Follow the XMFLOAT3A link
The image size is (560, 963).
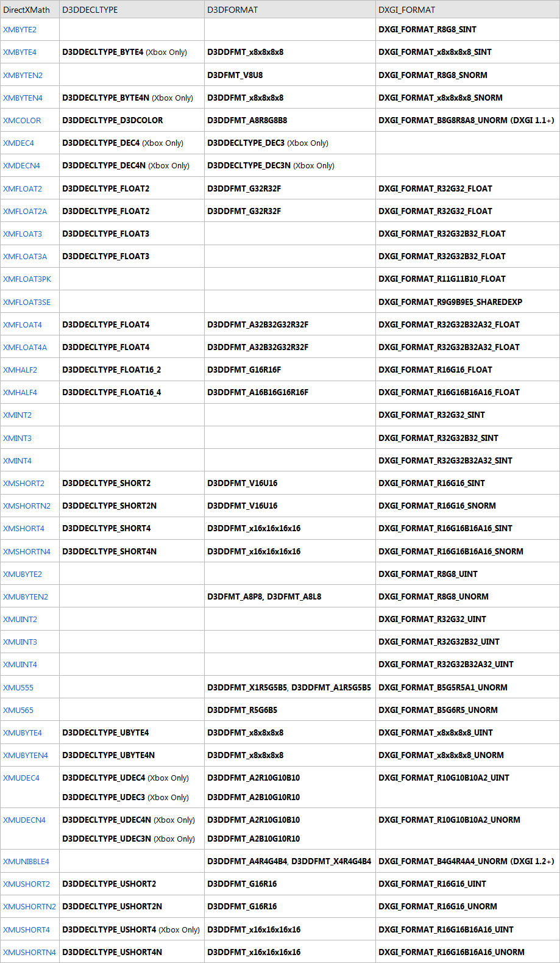tap(25, 256)
